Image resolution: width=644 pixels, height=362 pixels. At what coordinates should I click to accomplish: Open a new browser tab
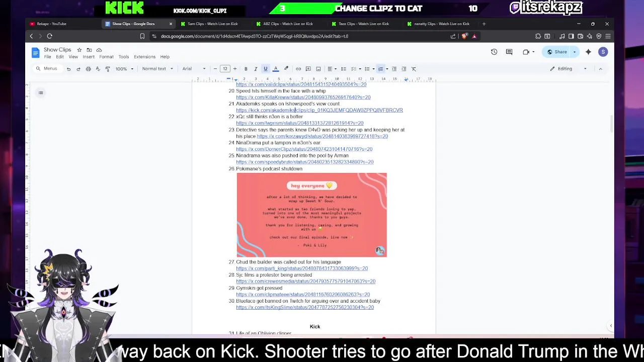click(484, 24)
